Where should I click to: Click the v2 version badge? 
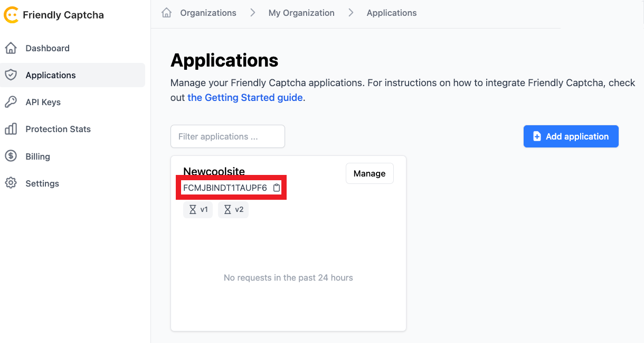coord(233,210)
